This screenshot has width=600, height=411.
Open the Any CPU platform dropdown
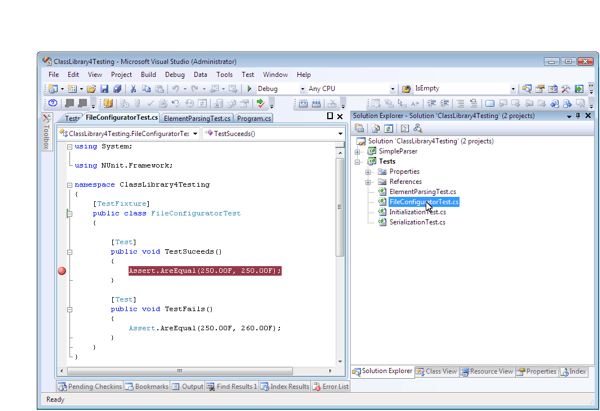pyautogui.click(x=393, y=89)
